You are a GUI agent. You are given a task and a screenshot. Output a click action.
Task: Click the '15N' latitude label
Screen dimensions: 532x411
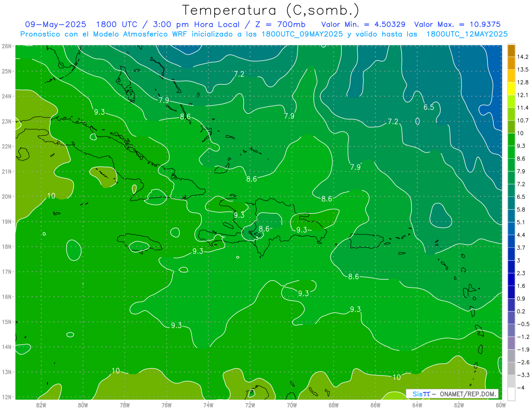point(7,322)
